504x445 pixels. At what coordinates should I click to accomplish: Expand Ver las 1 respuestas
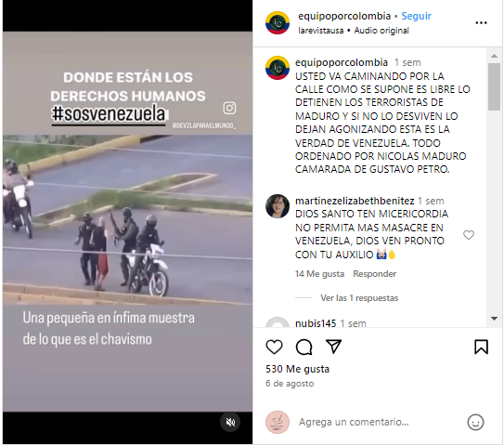point(359,298)
